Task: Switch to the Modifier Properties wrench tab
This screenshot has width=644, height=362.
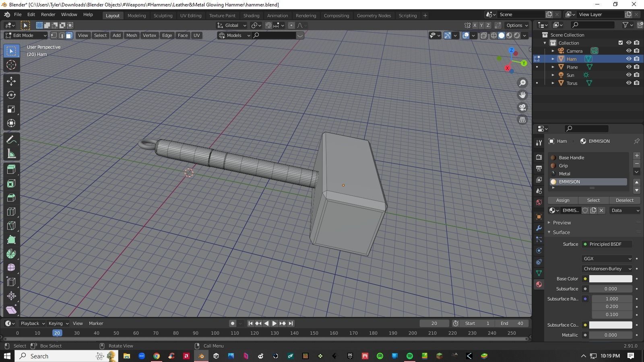Action: (539, 228)
